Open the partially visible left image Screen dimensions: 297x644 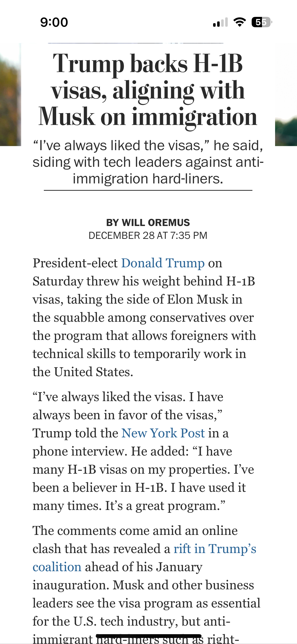coord(10,94)
